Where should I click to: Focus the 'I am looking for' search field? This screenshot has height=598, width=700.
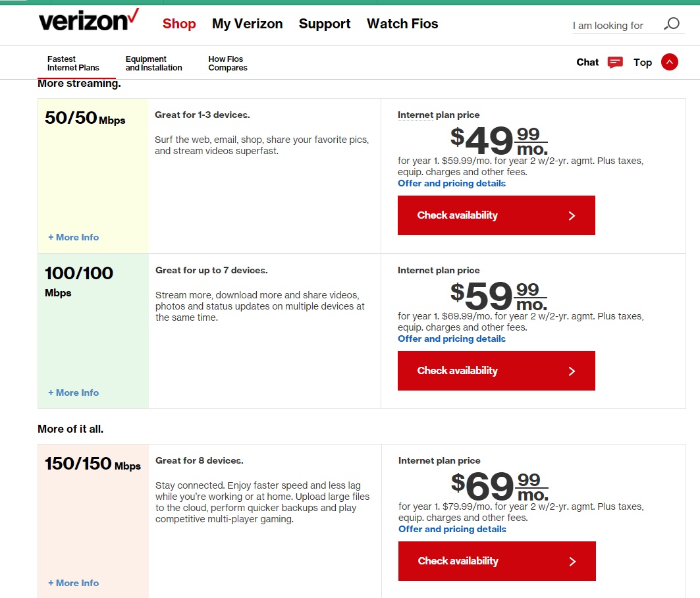click(x=616, y=26)
